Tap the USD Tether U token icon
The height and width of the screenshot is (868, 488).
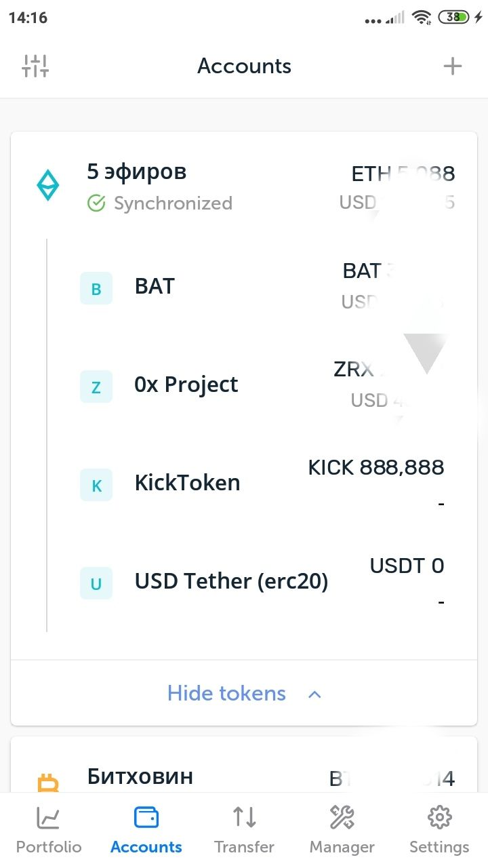click(96, 583)
